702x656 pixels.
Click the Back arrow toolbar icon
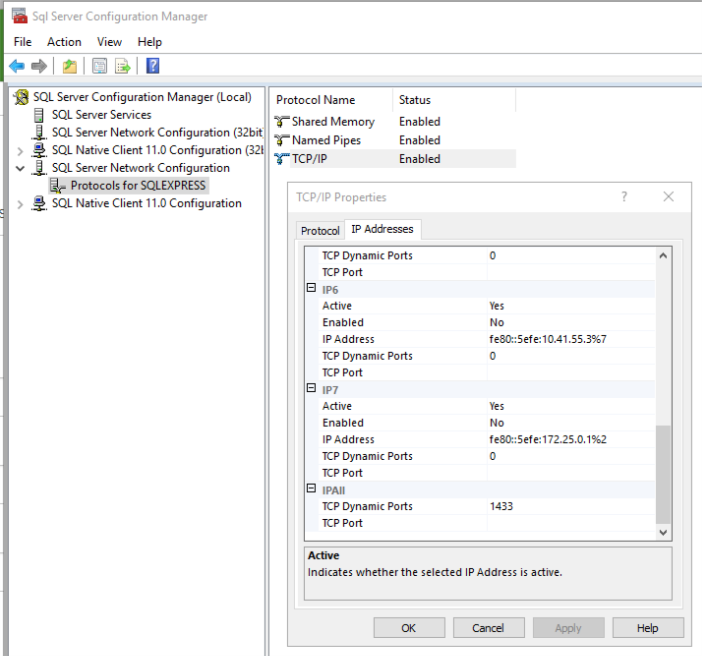click(x=17, y=66)
